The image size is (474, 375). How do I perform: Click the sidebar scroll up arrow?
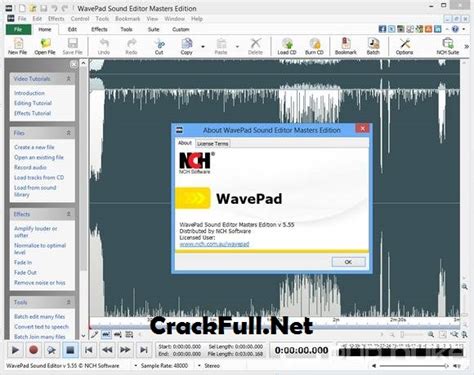[x=83, y=63]
